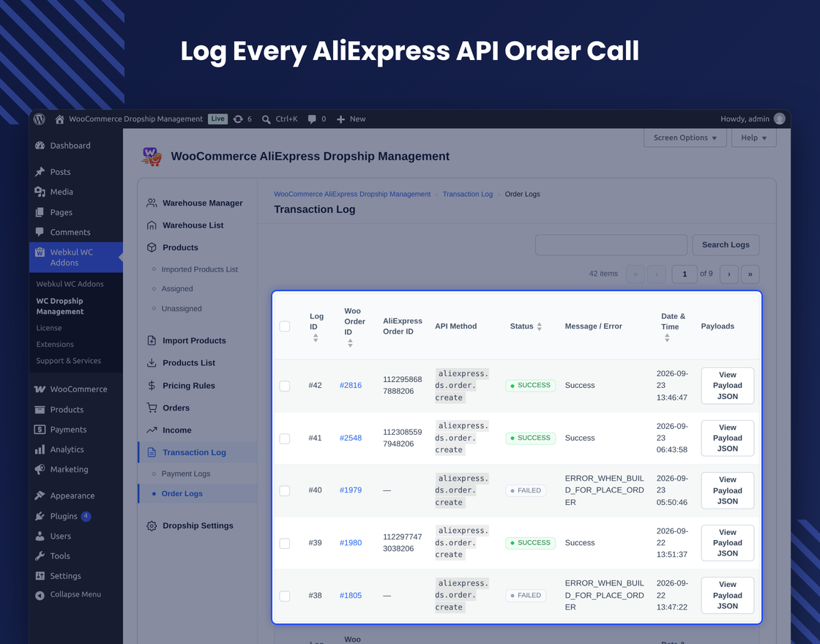Image resolution: width=820 pixels, height=644 pixels.
Task: Check the box for log #41
Action: point(285,438)
